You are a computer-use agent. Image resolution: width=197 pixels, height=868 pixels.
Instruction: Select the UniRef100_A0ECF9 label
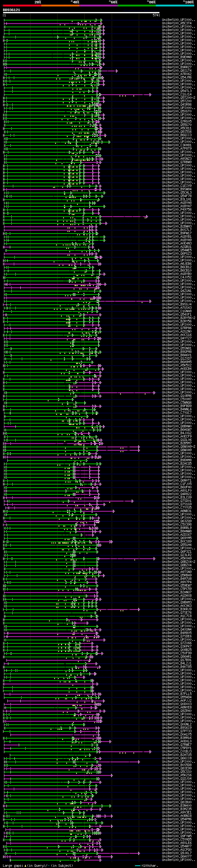pyautogui.click(x=177, y=437)
